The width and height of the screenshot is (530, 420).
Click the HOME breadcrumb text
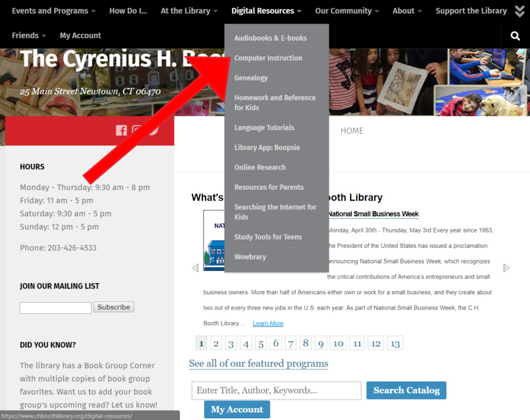352,131
